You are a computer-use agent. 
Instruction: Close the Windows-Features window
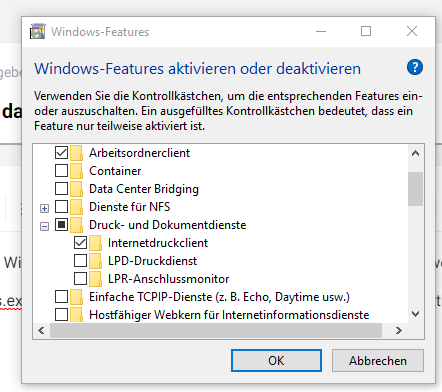tap(412, 31)
